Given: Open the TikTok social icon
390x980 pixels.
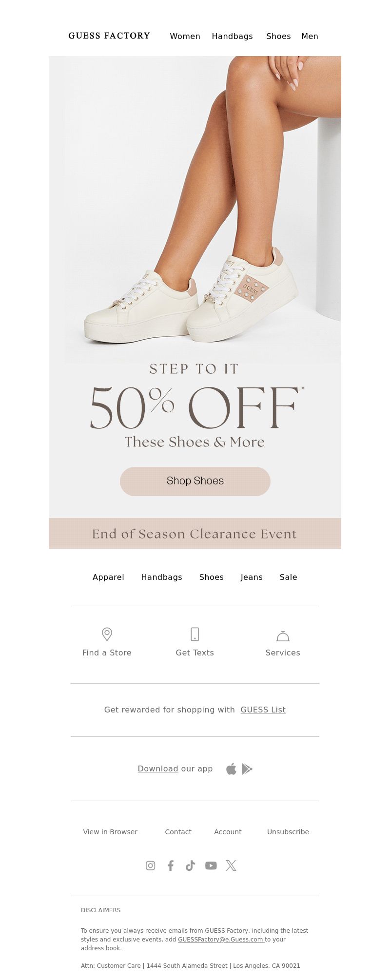Looking at the screenshot, I should coord(191,865).
